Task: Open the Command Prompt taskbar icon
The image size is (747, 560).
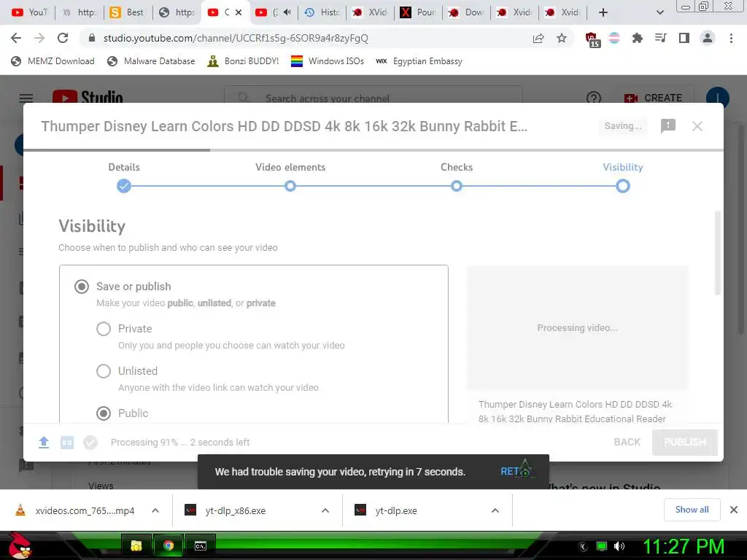Action: tap(201, 545)
